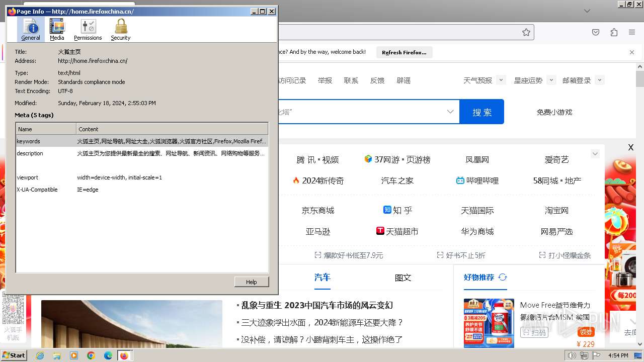Open the Firefox hamburger application menu
Viewport: 644px width, 362px height.
pos(632,32)
